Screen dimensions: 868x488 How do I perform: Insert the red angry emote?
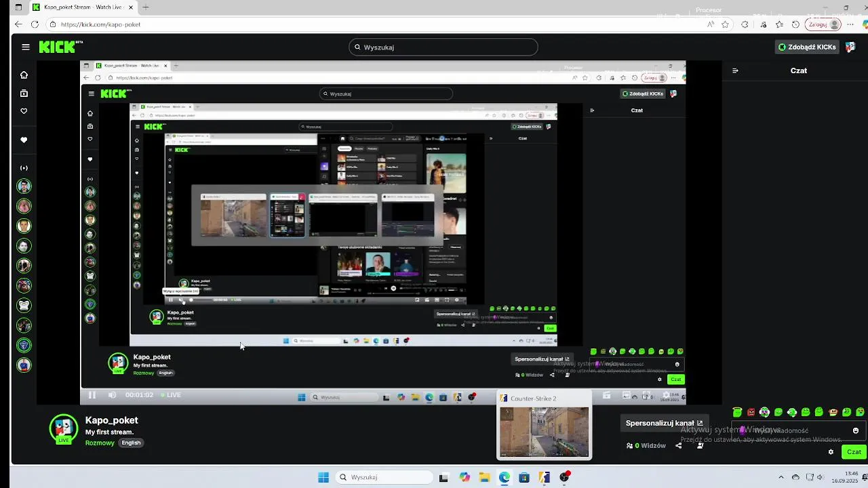[751, 412]
